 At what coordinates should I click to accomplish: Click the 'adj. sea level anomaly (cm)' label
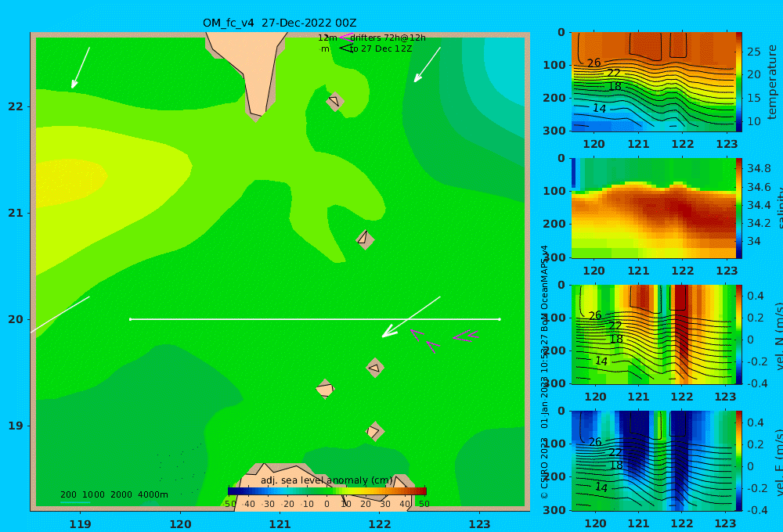coord(327,480)
